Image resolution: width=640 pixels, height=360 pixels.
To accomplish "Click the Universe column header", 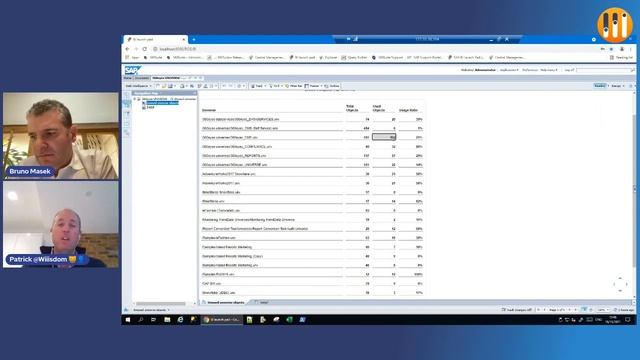I will point(209,110).
